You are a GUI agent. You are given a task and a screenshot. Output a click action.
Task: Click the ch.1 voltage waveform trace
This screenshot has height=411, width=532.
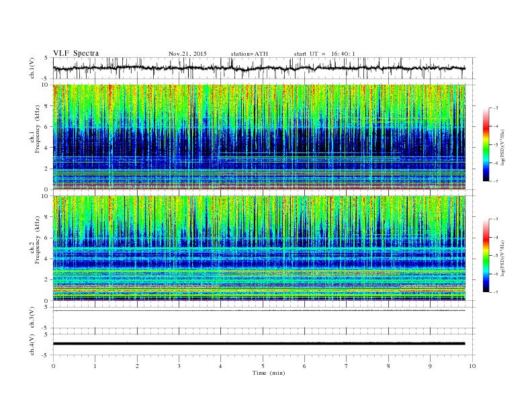click(x=259, y=68)
